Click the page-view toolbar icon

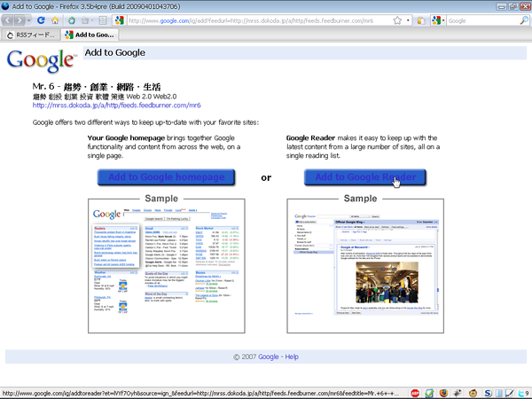(x=103, y=20)
